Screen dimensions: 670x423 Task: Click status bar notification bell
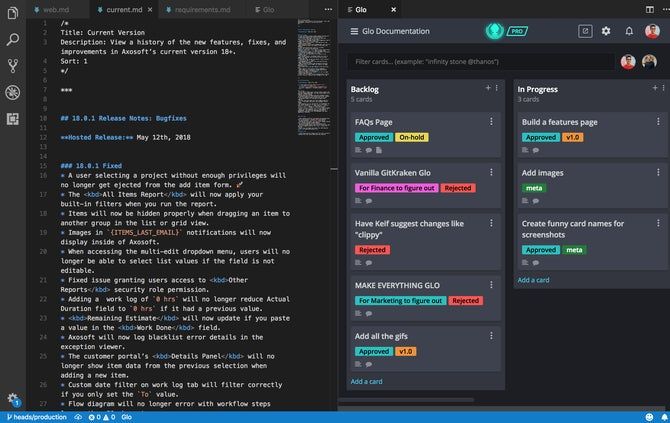pyautogui.click(x=665, y=417)
